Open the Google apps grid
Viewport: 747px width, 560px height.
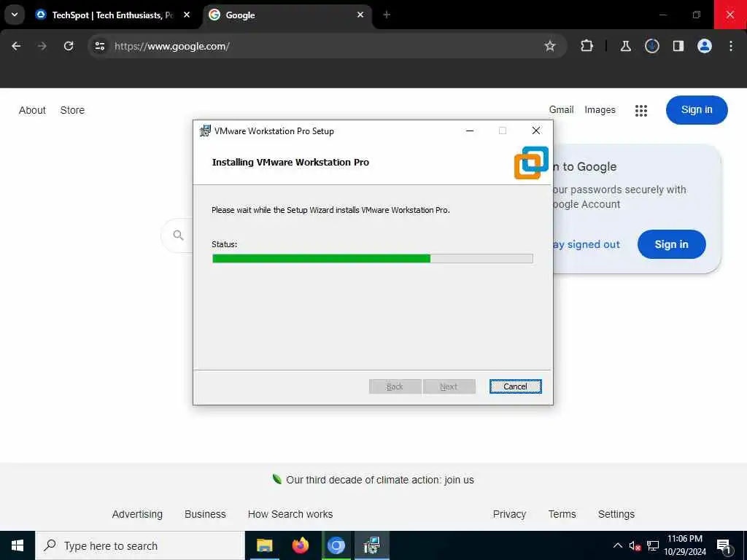tap(641, 111)
